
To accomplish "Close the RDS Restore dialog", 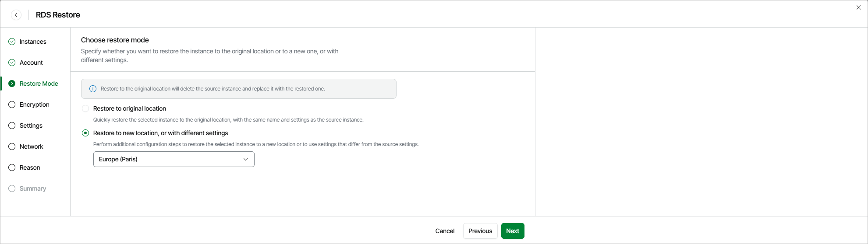I will click(x=859, y=7).
